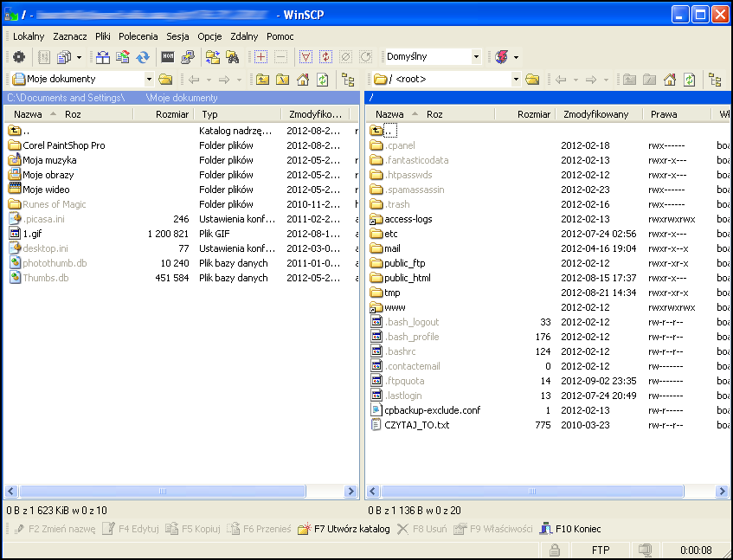Sort local panel by Nazwa column
The width and height of the screenshot is (733, 560).
pos(28,114)
